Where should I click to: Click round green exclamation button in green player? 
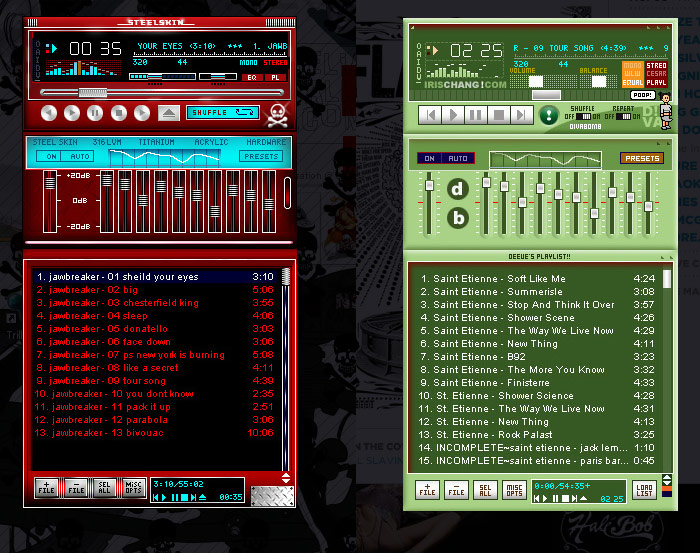(x=549, y=115)
